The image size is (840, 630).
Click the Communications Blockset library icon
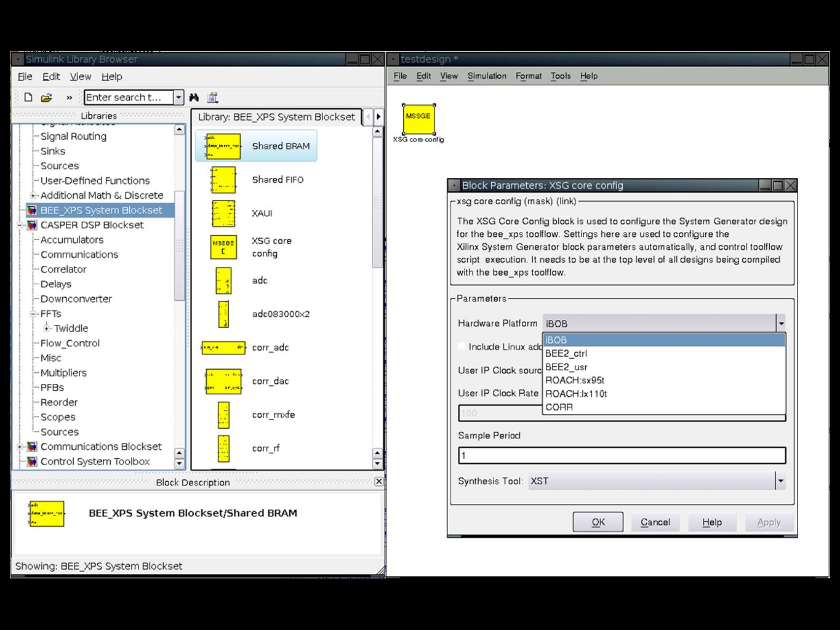pos(32,447)
